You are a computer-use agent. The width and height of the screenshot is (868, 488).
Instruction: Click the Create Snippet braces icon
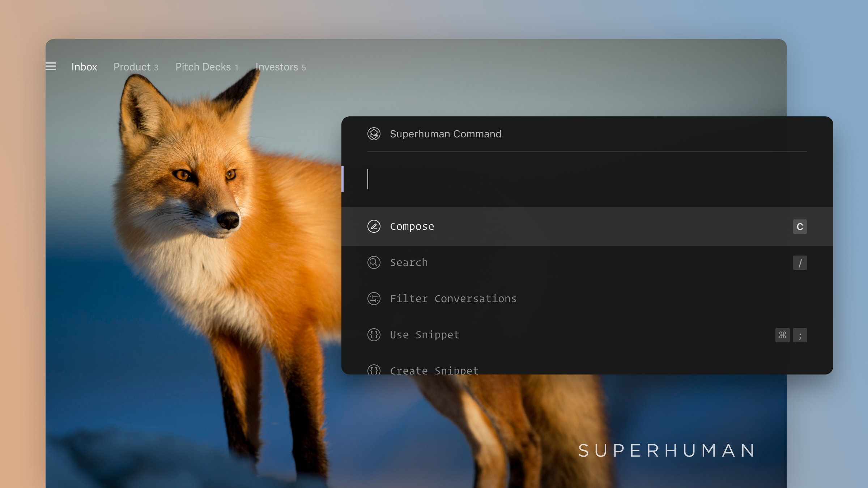coord(374,370)
